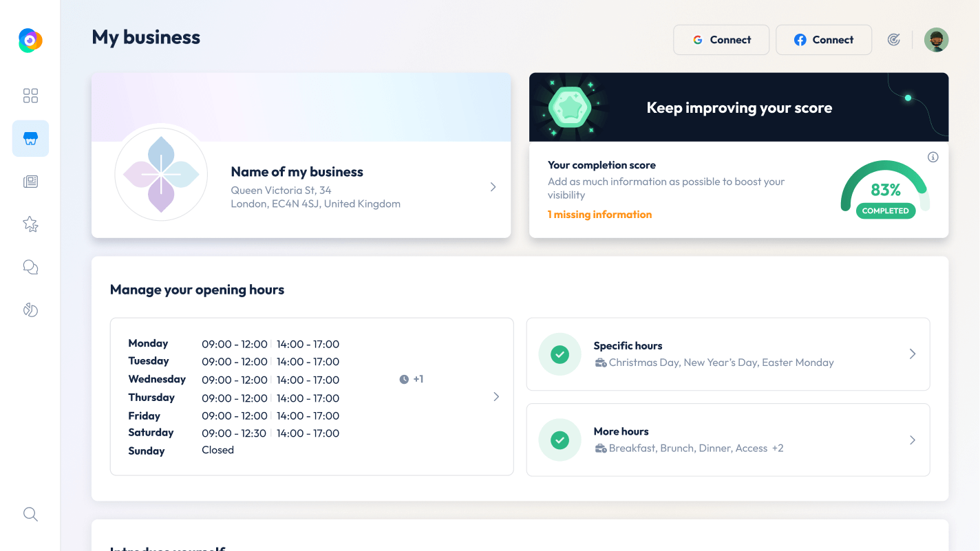This screenshot has width=980, height=551.
Task: Click the COMPLETED badge under the gauge
Action: [x=886, y=211]
